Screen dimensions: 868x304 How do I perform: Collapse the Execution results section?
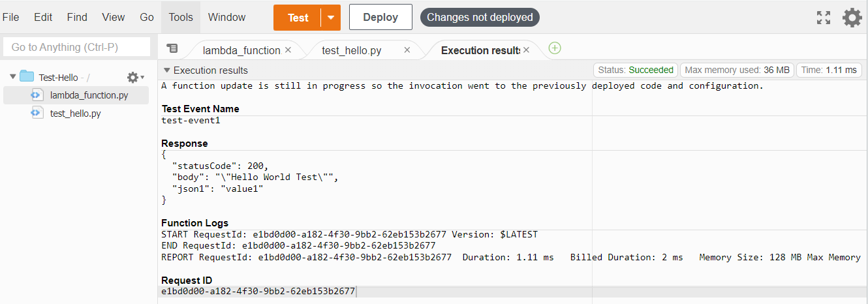tap(167, 70)
